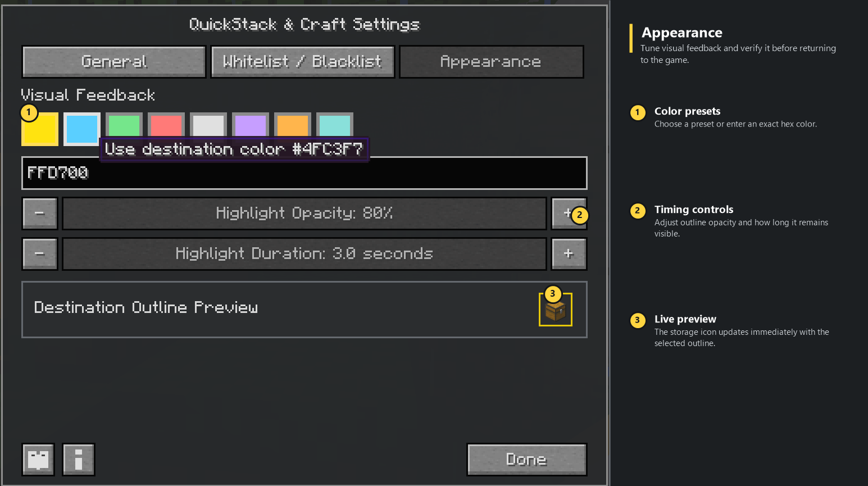Increase Highlight Duration with plus button

tap(569, 254)
